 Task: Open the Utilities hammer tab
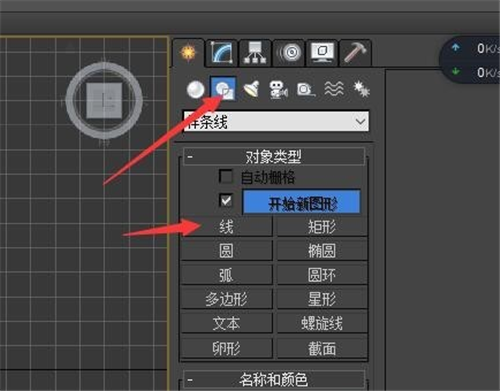coord(355,53)
